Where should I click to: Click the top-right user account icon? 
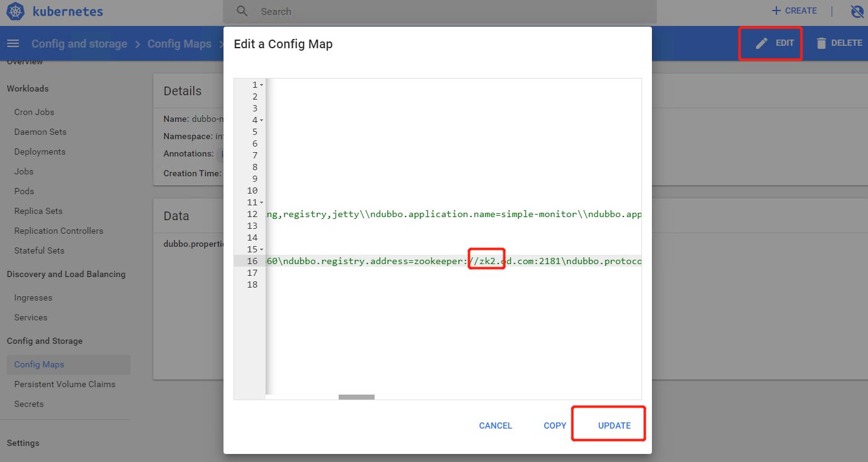[x=857, y=11]
